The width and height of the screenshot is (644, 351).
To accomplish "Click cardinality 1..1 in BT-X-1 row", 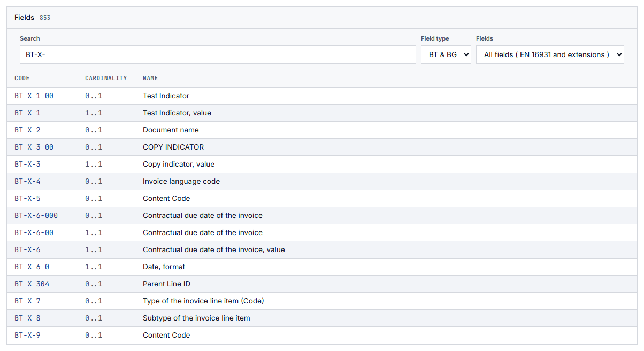I will (94, 113).
